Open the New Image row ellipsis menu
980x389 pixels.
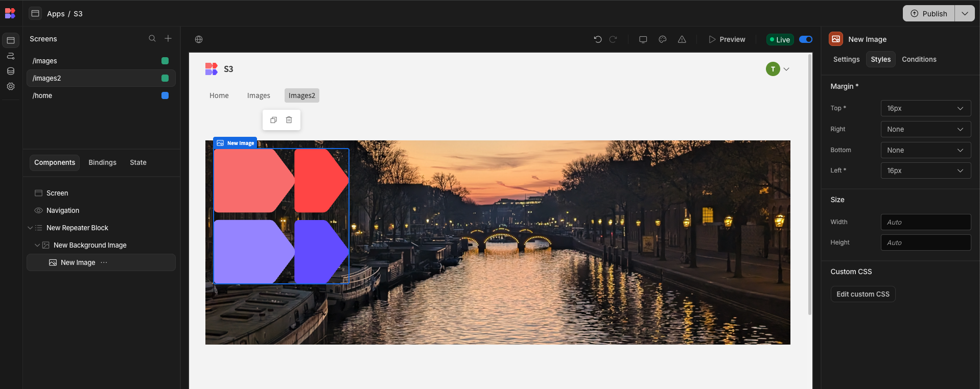click(x=104, y=262)
